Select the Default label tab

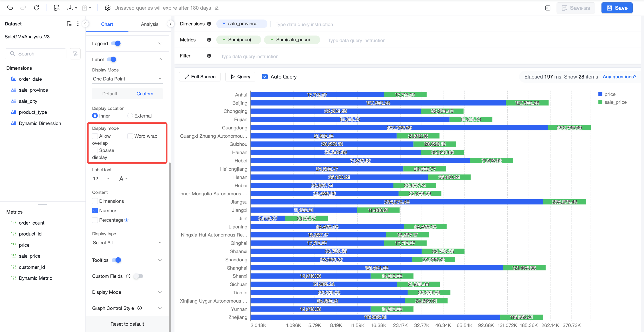(x=110, y=94)
